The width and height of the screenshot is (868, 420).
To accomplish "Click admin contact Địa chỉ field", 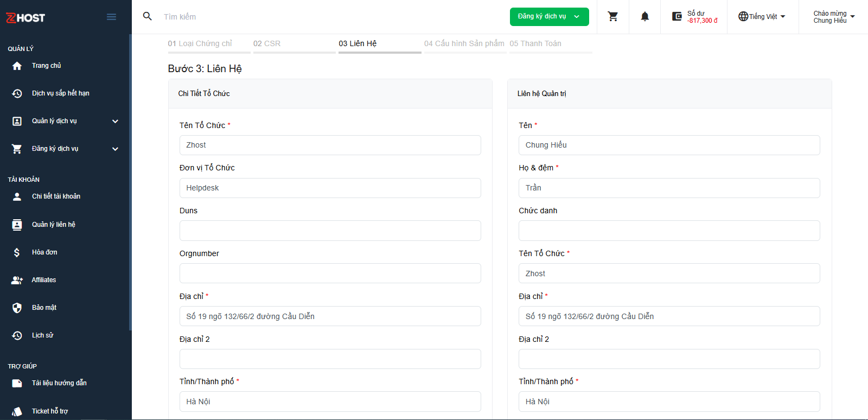I will point(669,316).
